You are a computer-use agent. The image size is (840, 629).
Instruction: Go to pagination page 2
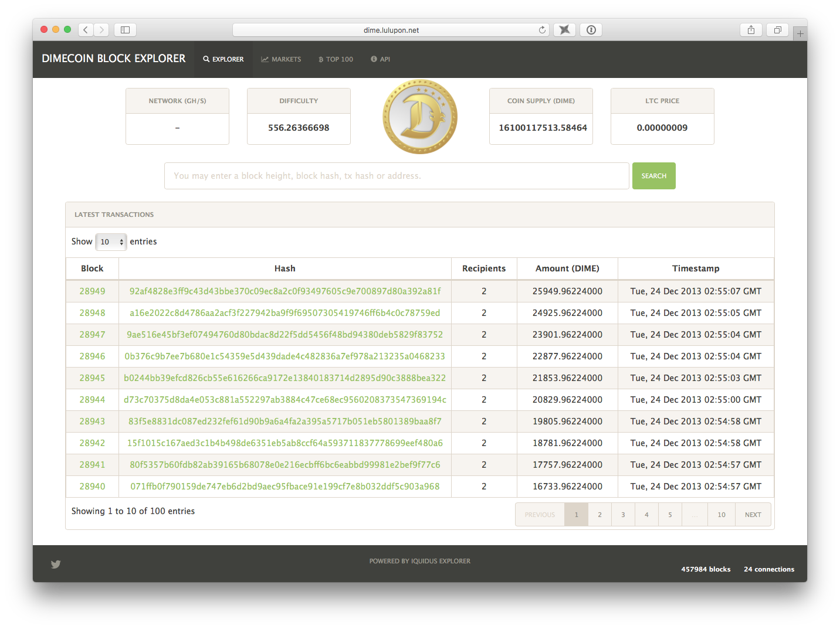(600, 515)
